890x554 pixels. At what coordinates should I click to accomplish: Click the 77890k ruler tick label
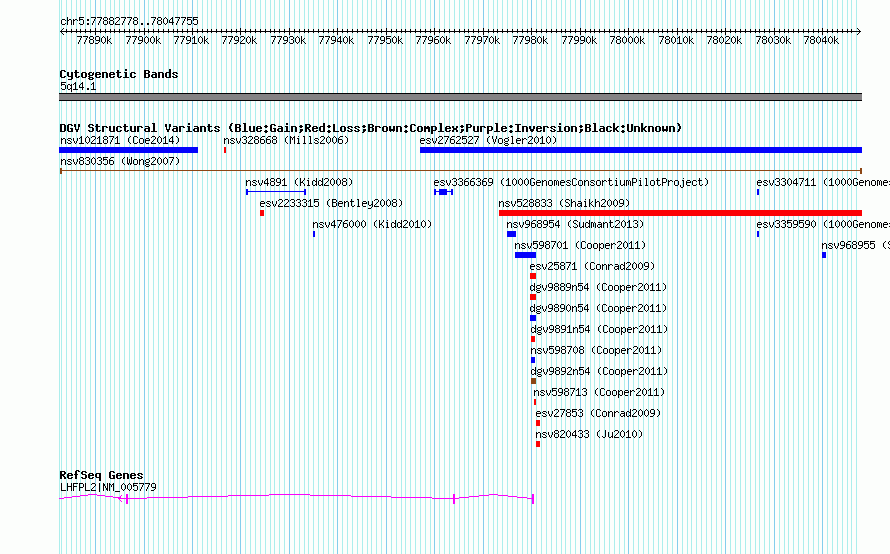click(x=94, y=40)
